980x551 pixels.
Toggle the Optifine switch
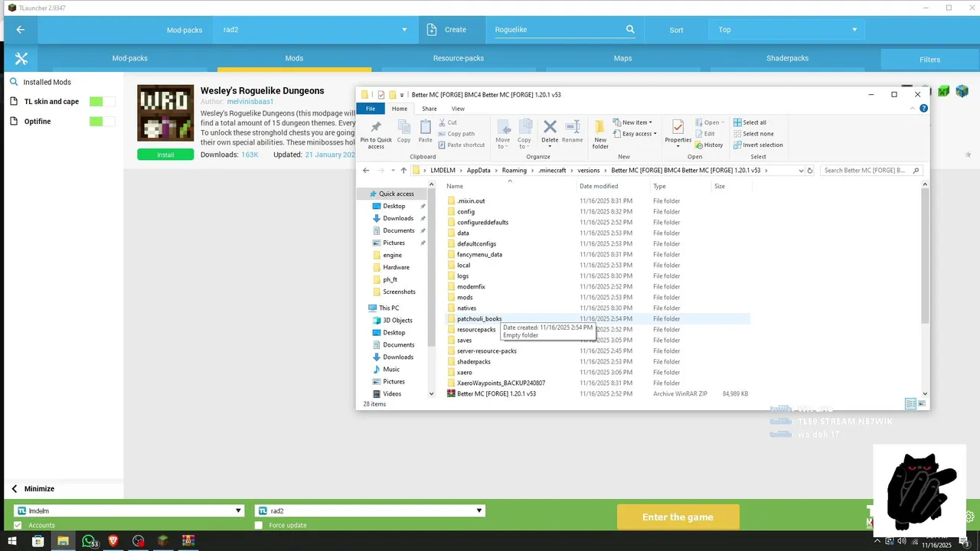pyautogui.click(x=102, y=121)
